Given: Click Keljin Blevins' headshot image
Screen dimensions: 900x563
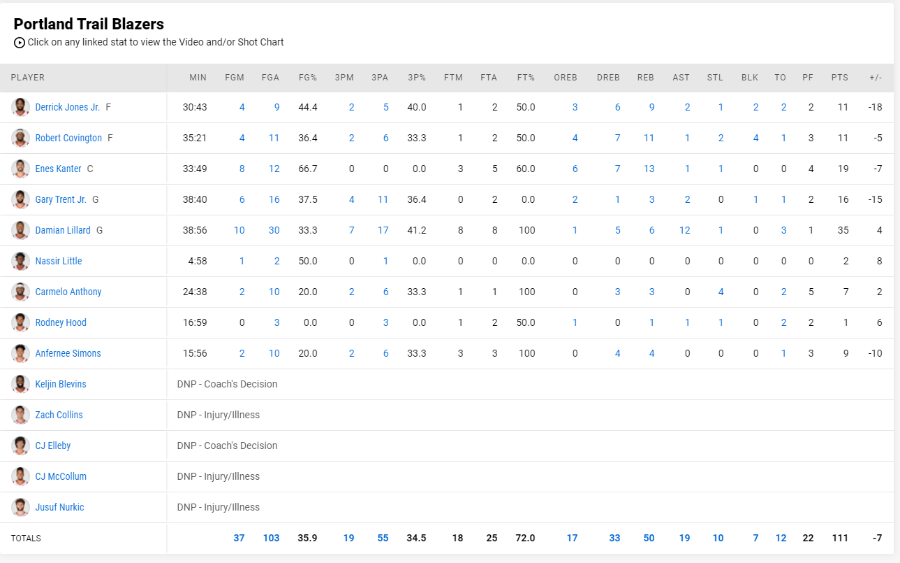Looking at the screenshot, I should click(x=20, y=384).
